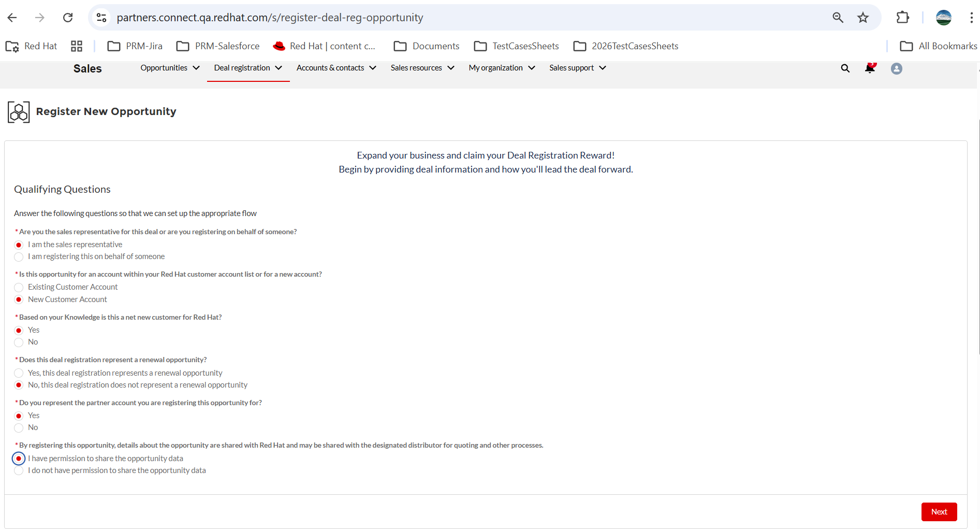Open the Red Hat content bookmark
This screenshot has height=529, width=980.
point(324,46)
